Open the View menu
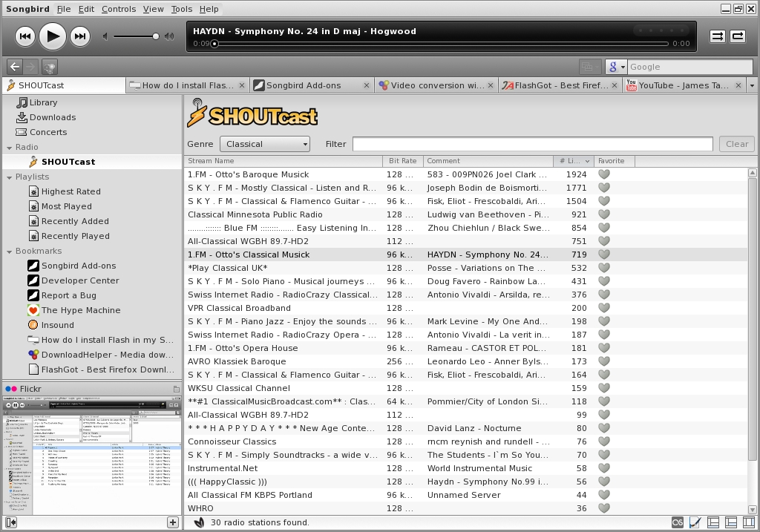 click(153, 9)
